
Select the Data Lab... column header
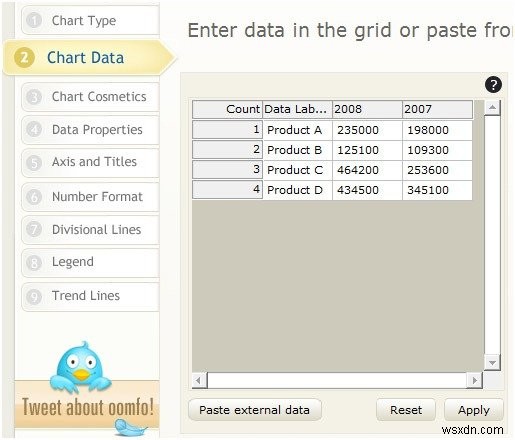click(x=297, y=109)
